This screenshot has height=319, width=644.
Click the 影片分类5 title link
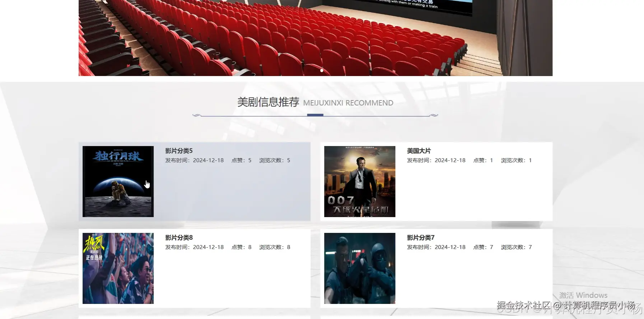coord(179,151)
